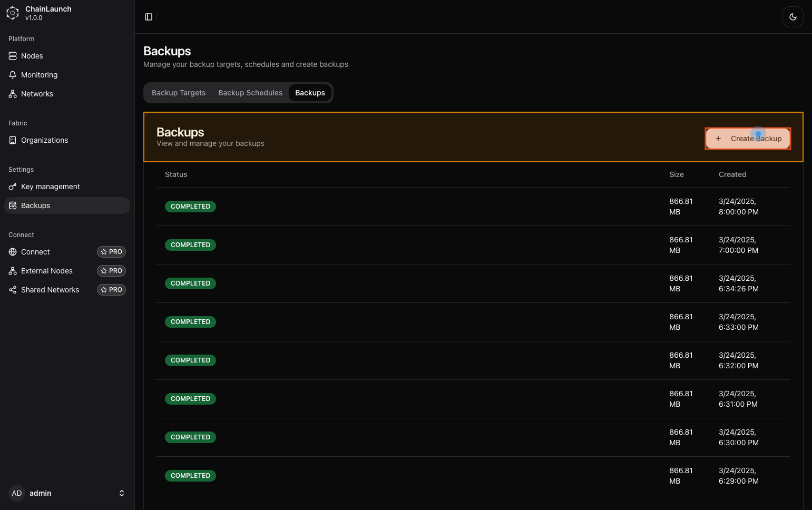The height and width of the screenshot is (510, 812).
Task: Open Organizations via the building icon
Action: (13, 140)
